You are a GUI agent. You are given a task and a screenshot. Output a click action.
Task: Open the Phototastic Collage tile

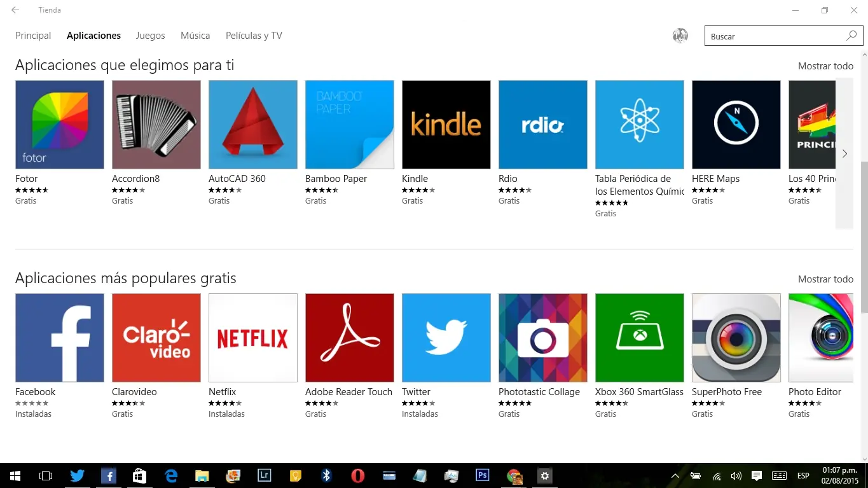coord(543,338)
